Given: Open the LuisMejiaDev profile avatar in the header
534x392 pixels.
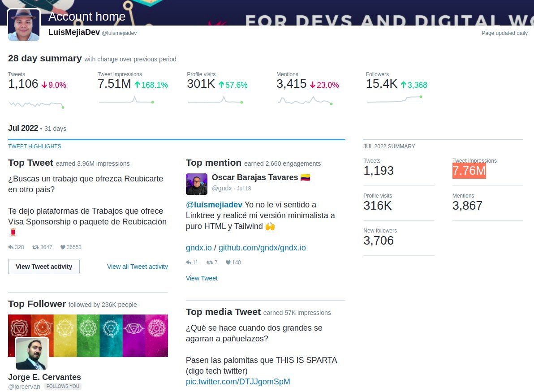Looking at the screenshot, I should point(23,25).
